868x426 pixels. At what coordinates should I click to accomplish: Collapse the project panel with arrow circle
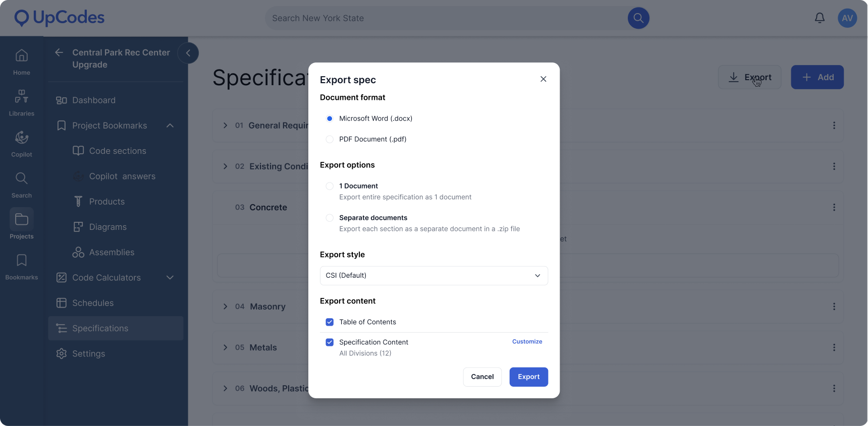coord(188,53)
